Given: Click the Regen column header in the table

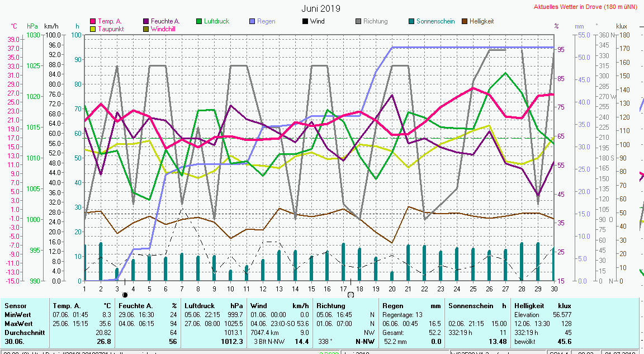Looking at the screenshot, I should click(x=392, y=306).
